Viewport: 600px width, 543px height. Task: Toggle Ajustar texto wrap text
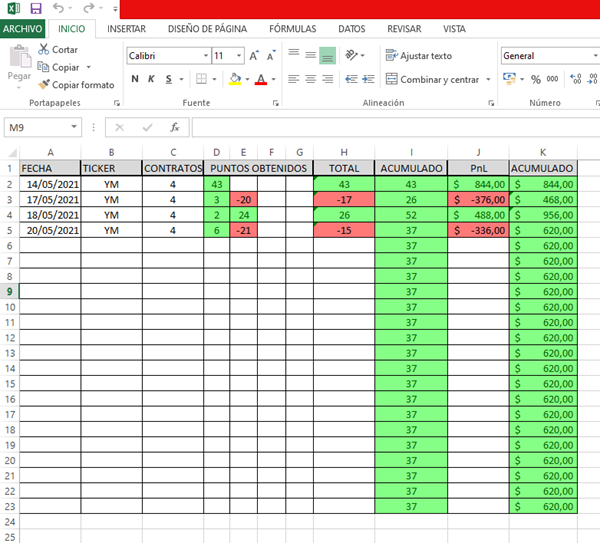(419, 56)
